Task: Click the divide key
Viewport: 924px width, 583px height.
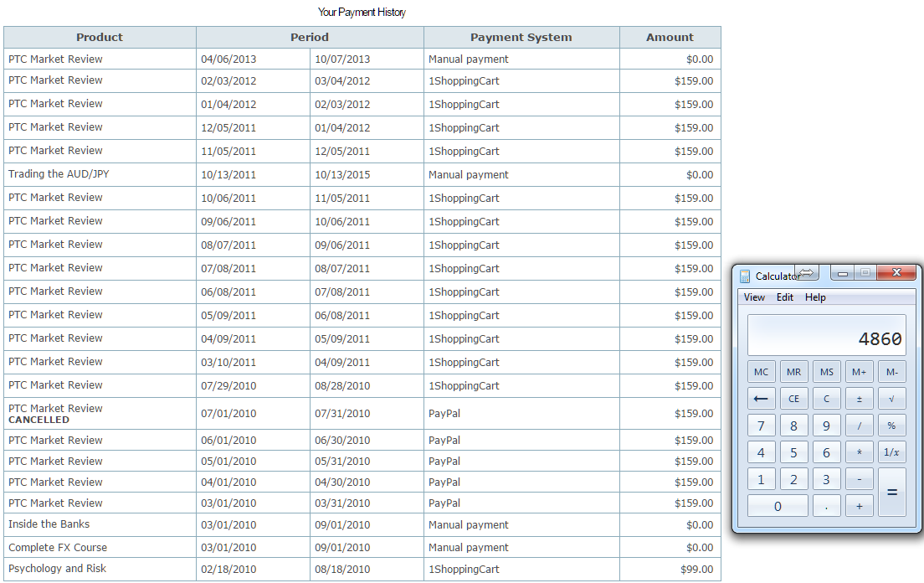Action: (860, 426)
